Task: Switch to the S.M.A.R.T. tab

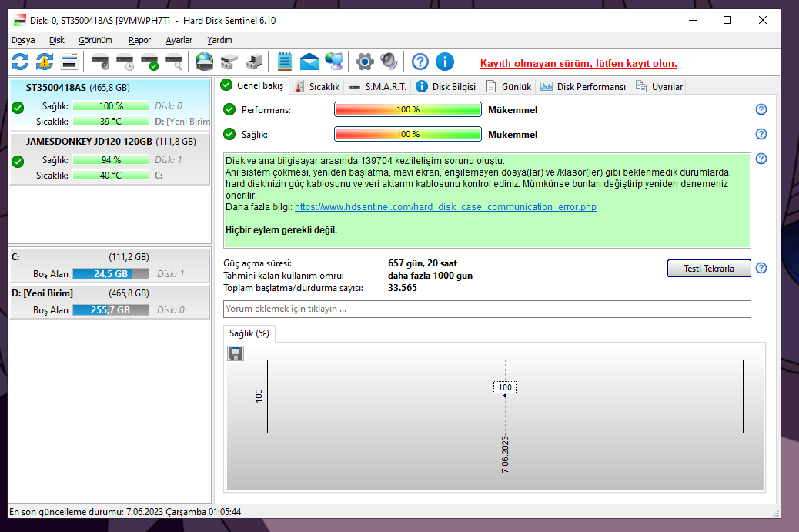Action: pyautogui.click(x=378, y=87)
